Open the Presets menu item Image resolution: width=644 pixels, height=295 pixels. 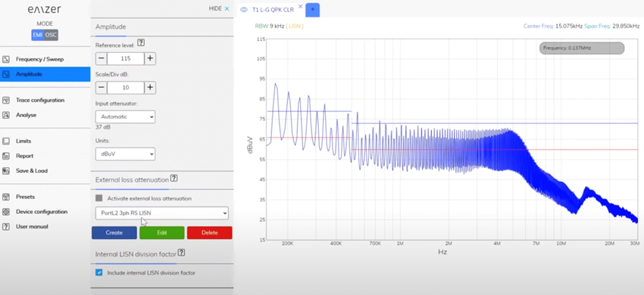(26, 197)
